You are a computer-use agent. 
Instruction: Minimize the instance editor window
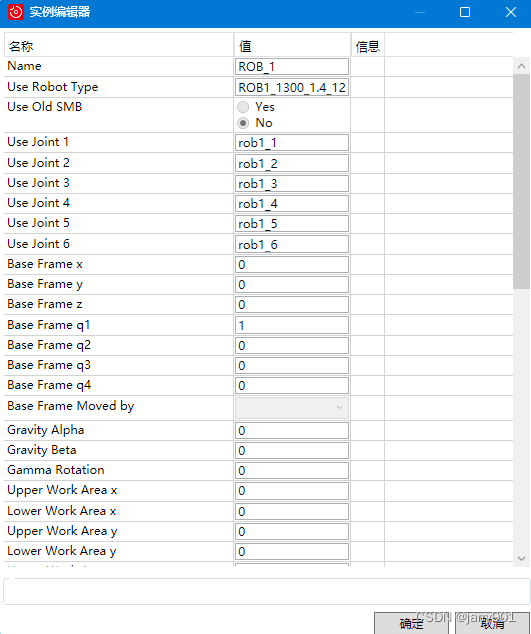(420, 12)
